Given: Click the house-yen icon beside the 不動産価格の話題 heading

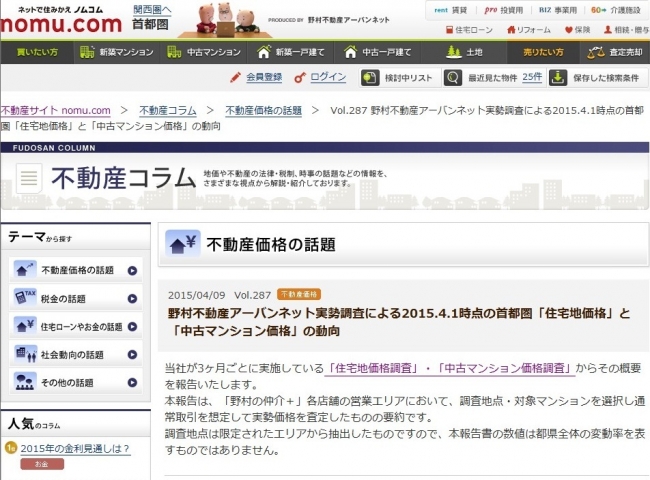Looking at the screenshot, I should [183, 244].
